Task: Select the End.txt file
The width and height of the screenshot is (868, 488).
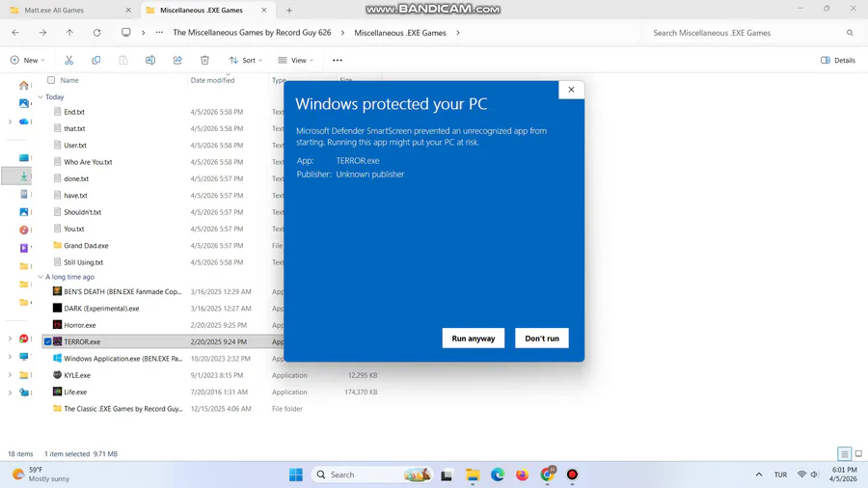Action: [x=74, y=112]
